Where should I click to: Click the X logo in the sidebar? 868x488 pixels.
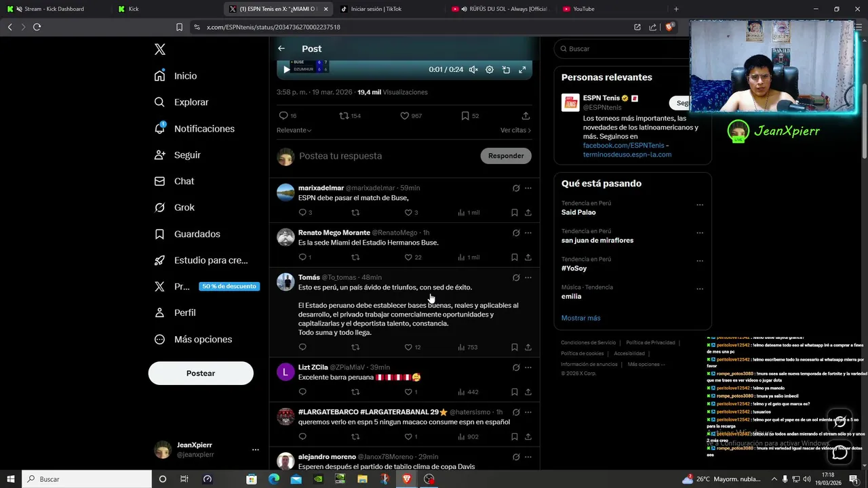coord(160,49)
